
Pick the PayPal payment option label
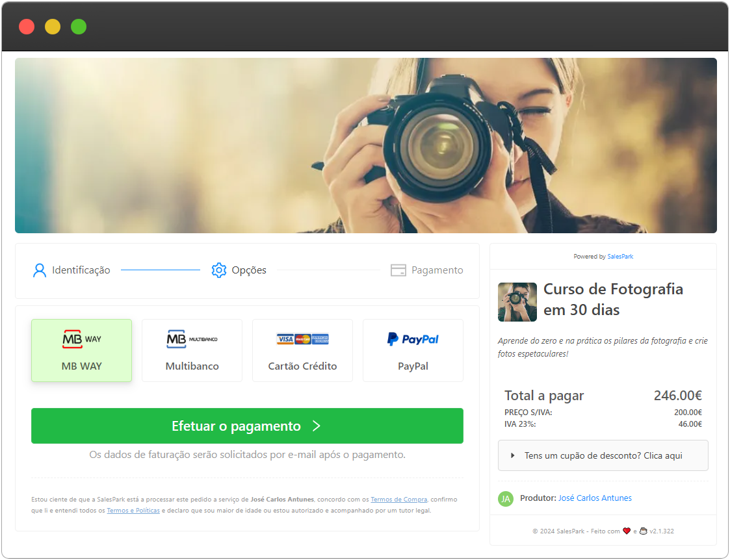pos(413,366)
